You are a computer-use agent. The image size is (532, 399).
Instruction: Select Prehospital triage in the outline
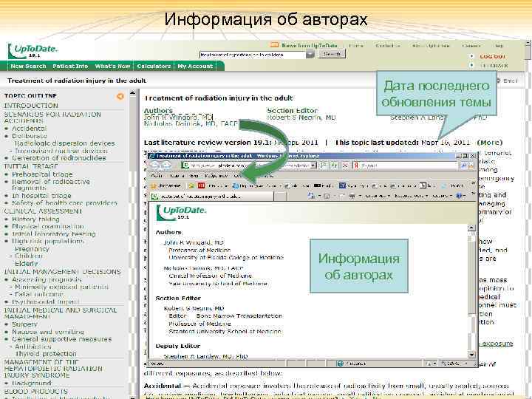pyautogui.click(x=42, y=174)
